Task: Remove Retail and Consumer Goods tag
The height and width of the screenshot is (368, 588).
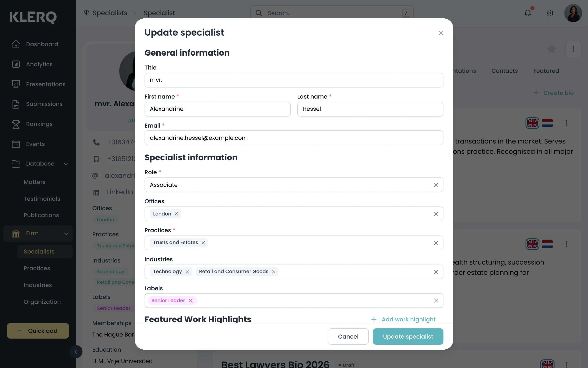Action: pos(274,272)
